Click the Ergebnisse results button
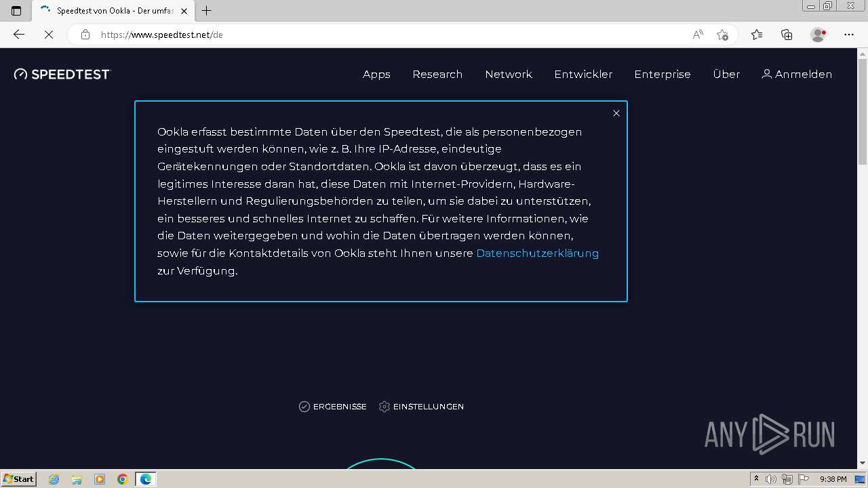This screenshot has height=488, width=868. coord(333,407)
